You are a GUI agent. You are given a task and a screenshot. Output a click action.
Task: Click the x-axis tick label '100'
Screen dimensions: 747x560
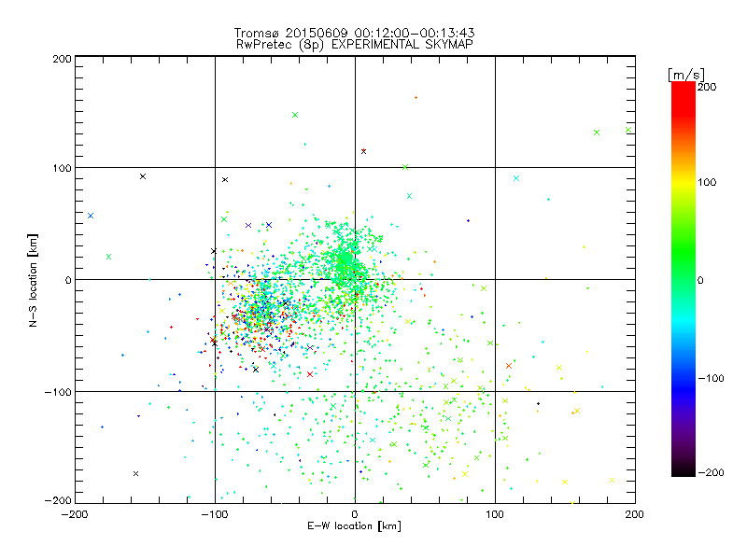pos(495,514)
